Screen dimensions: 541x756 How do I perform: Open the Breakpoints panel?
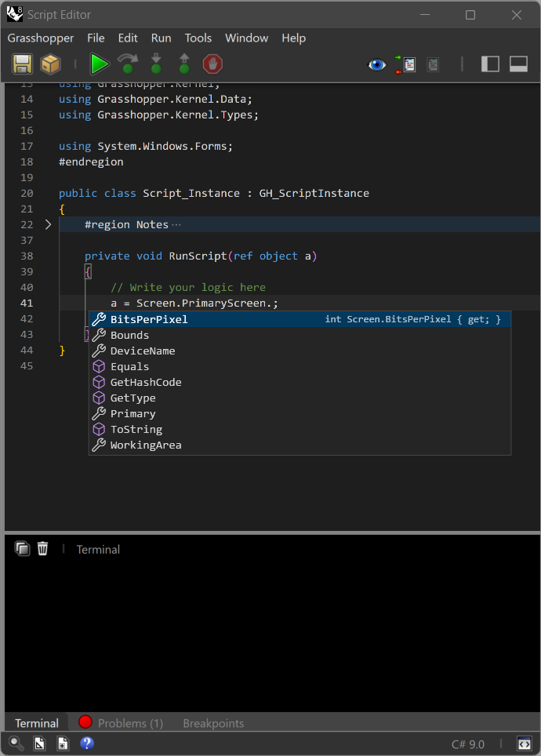click(x=212, y=723)
